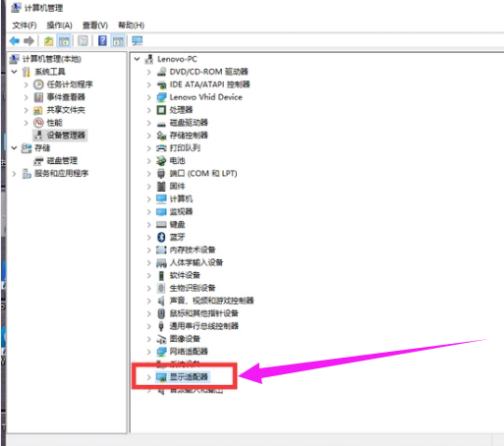This screenshot has width=504, height=446.
Task: Click the Properties toolbar icon
Action: pyautogui.click(x=83, y=41)
